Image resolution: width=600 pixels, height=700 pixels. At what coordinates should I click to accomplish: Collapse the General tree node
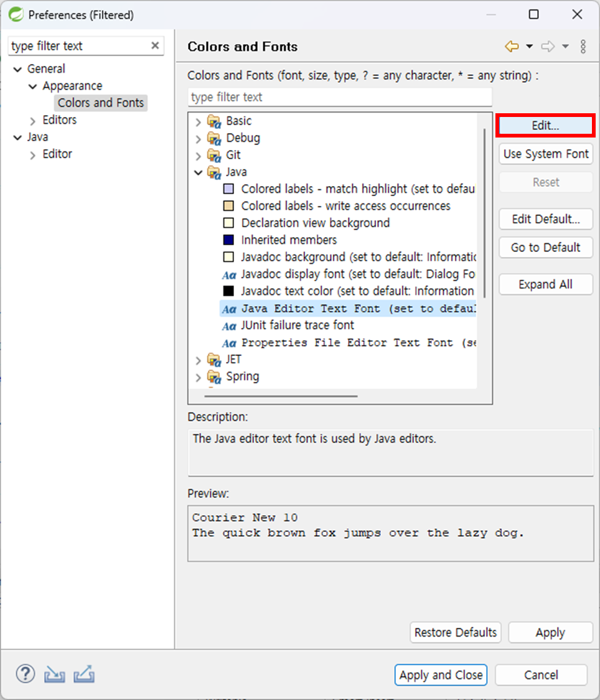click(17, 69)
